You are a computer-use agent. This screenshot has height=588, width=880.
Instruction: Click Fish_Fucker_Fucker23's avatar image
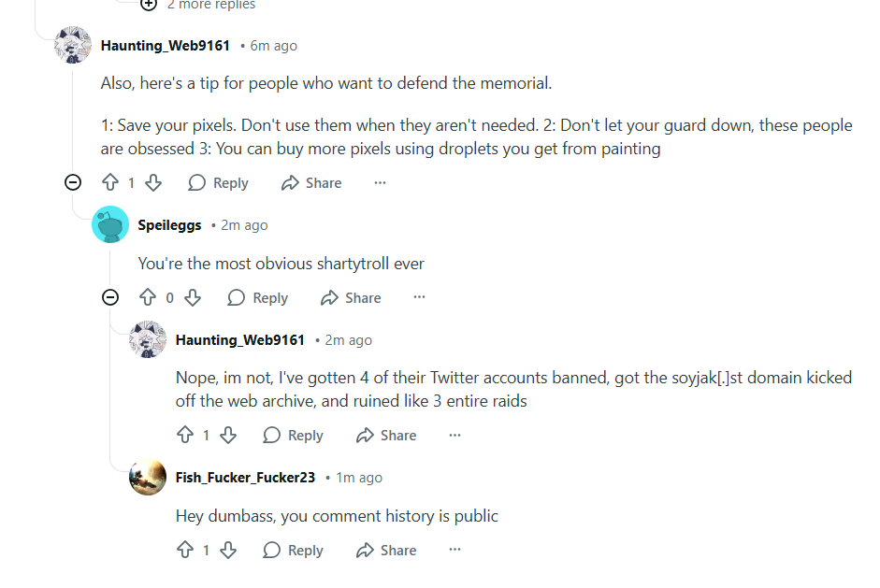(x=148, y=478)
